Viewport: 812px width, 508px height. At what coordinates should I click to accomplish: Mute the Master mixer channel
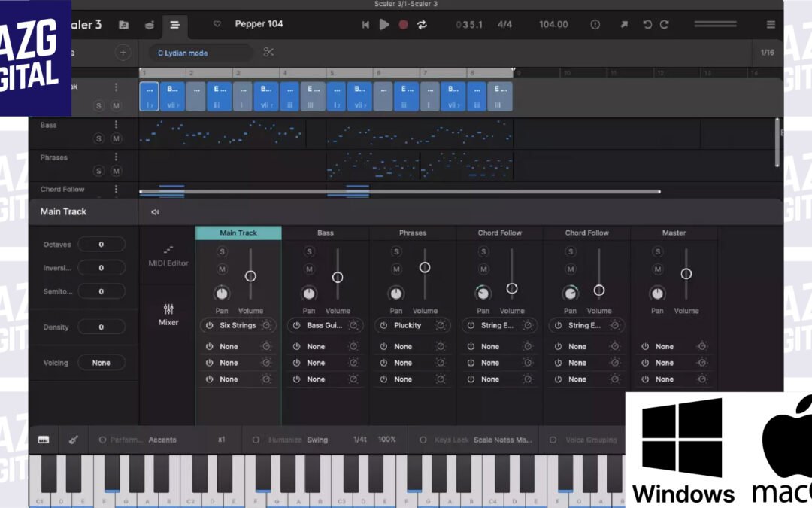pyautogui.click(x=657, y=269)
